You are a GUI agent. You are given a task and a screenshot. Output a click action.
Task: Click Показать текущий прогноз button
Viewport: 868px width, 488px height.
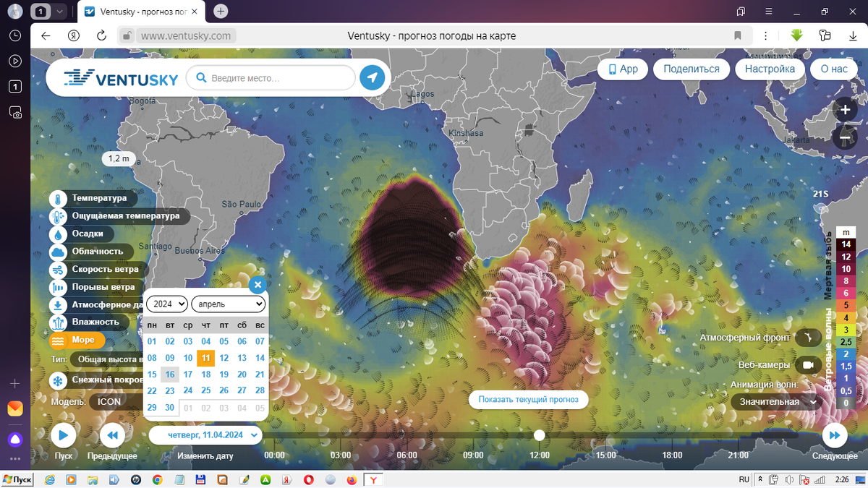point(528,399)
